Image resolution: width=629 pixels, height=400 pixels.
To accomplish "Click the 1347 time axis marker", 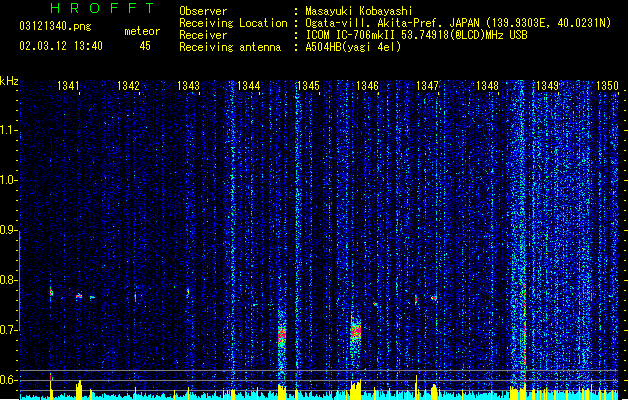I will point(428,85).
